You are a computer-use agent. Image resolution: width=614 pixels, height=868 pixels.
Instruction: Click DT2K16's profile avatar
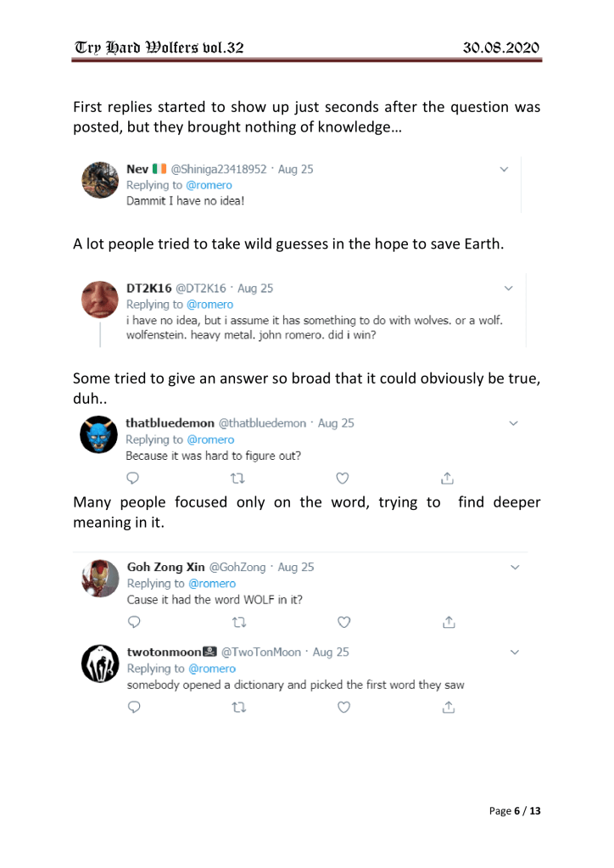coord(98,300)
